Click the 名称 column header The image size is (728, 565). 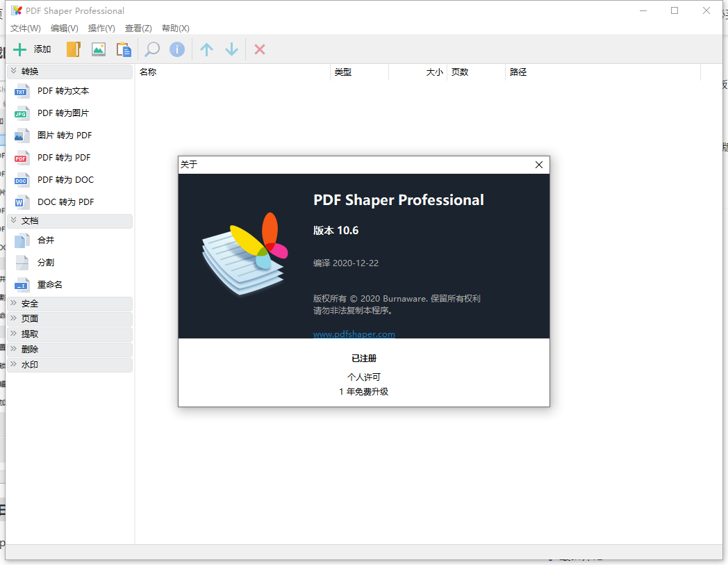[148, 72]
